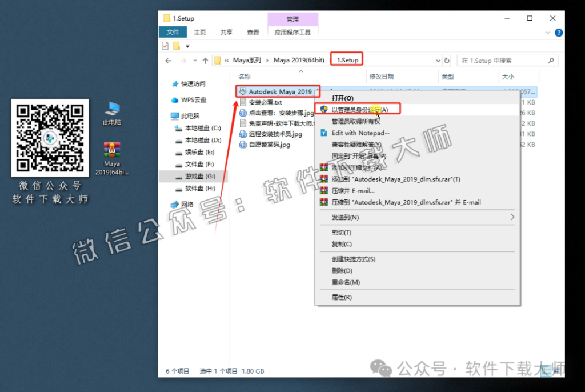The height and width of the screenshot is (392, 585).
Task: Sort by the 类型 column header
Action: point(447,77)
